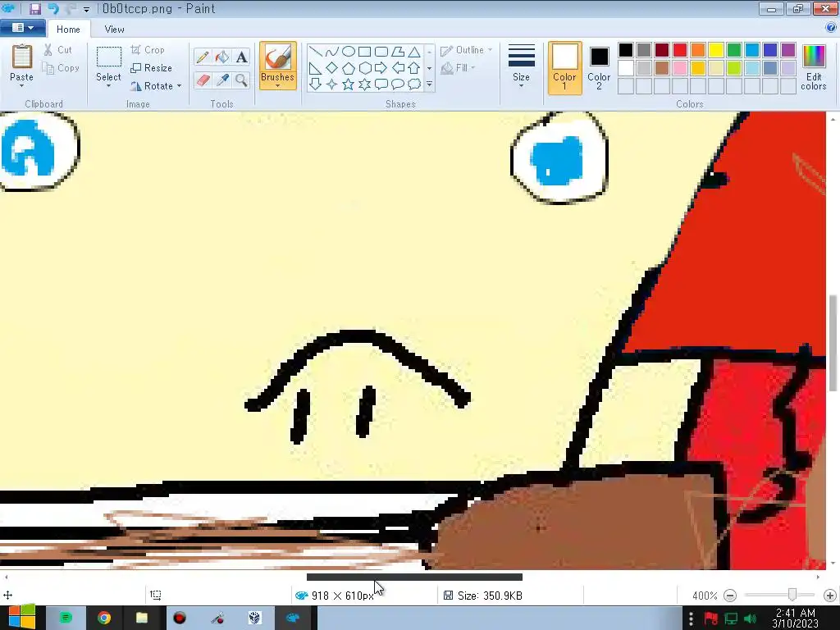Screen dimensions: 840x630
Task: Activate the Color 2 button
Action: (599, 68)
